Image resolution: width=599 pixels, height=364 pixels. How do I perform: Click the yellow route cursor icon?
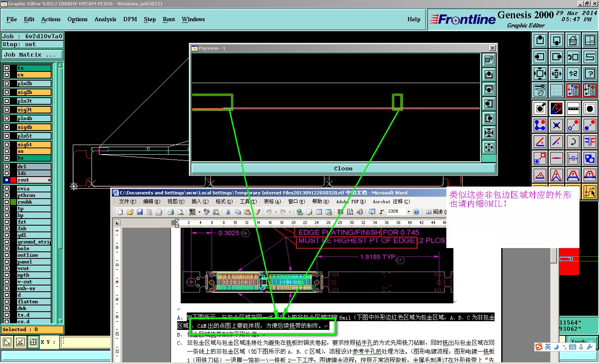tap(590, 192)
